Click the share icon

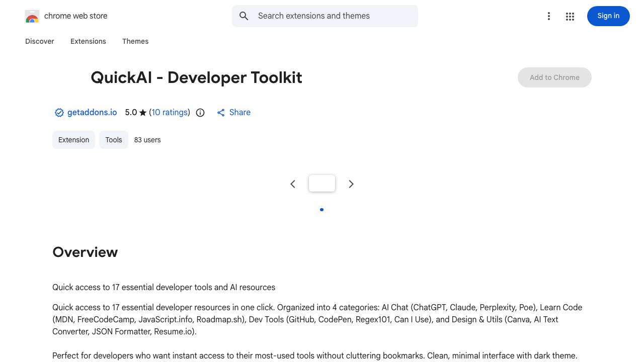click(221, 113)
